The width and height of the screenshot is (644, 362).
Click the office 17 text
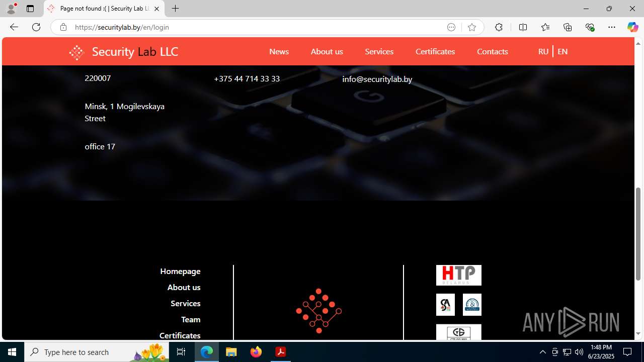pos(100,146)
